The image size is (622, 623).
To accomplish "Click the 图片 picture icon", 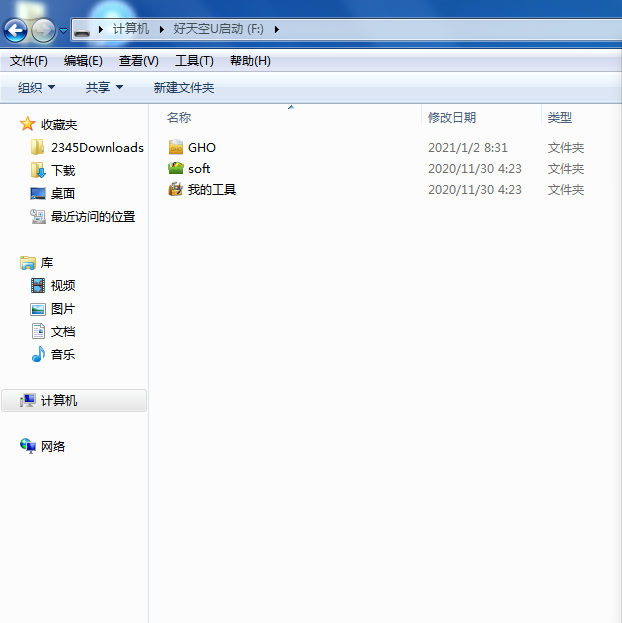I will 38,309.
